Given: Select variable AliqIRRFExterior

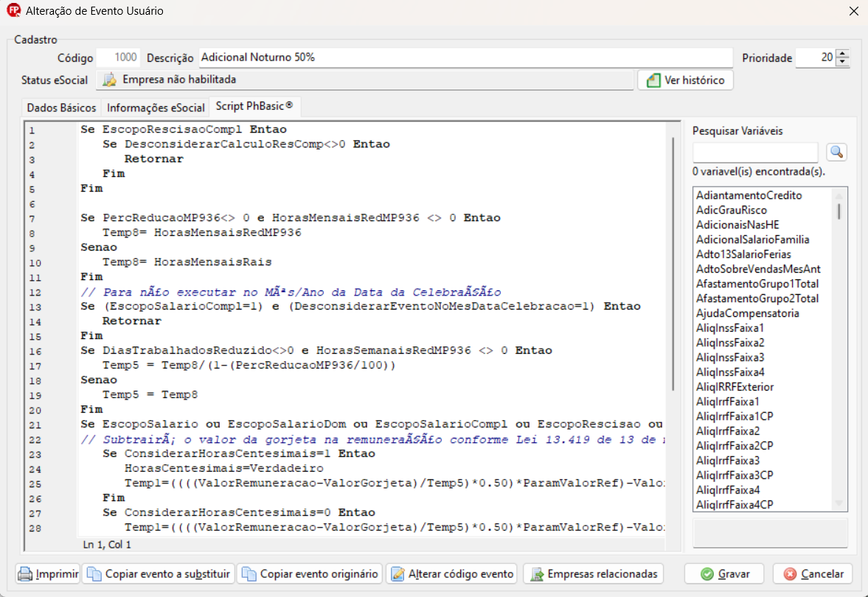Looking at the screenshot, I should [735, 387].
